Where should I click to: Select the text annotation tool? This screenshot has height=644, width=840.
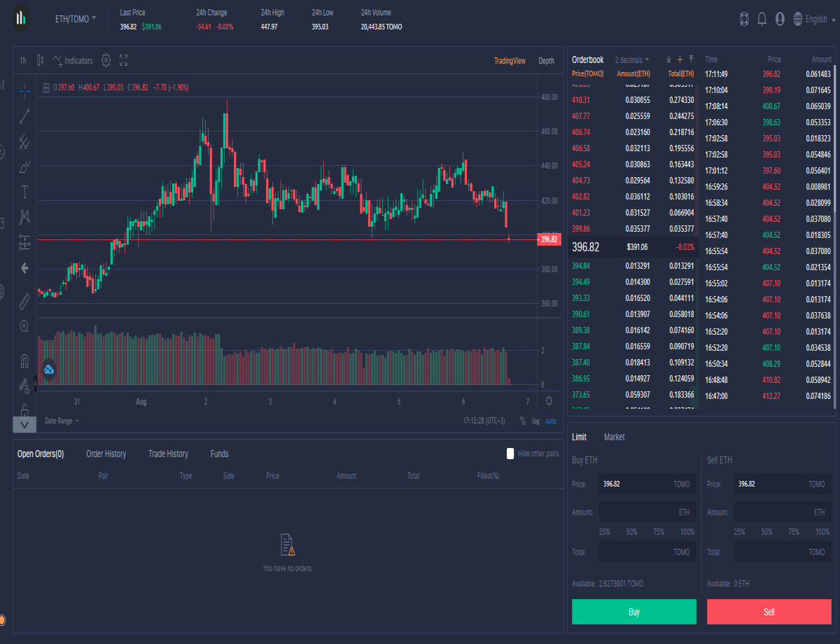24,190
